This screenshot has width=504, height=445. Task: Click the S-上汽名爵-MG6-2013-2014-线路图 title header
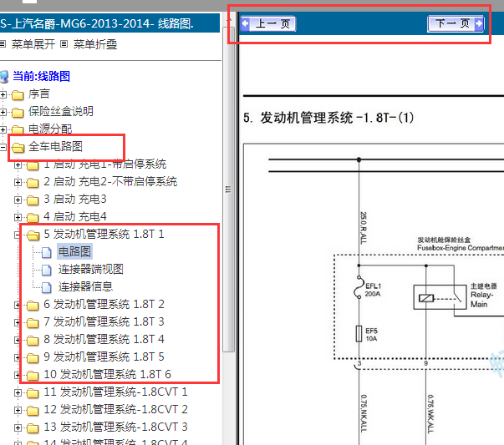pyautogui.click(x=109, y=23)
